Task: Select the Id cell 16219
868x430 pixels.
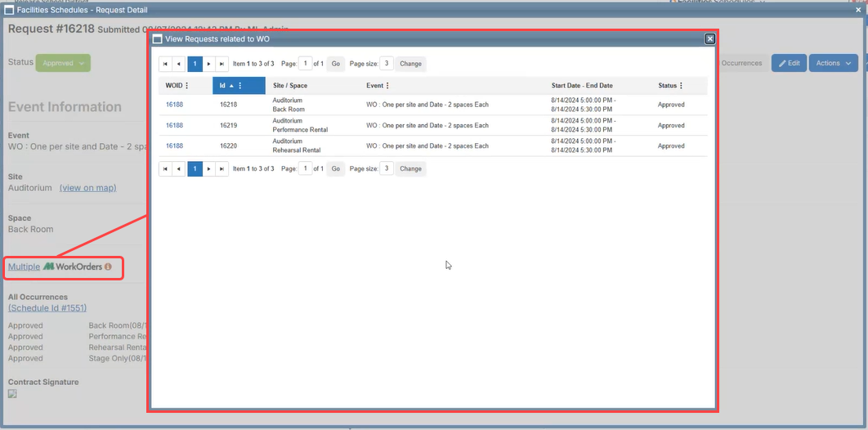Action: (x=228, y=126)
